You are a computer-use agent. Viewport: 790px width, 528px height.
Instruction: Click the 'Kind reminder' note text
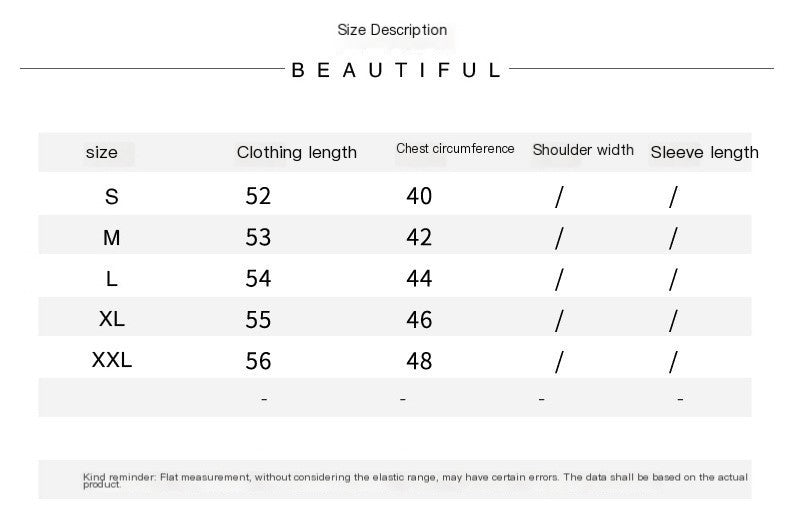(415, 480)
